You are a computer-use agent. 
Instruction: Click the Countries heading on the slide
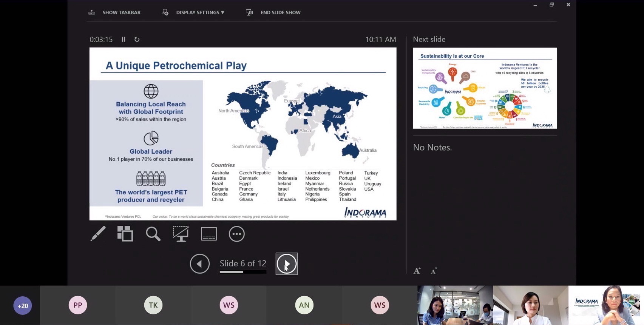coord(223,165)
